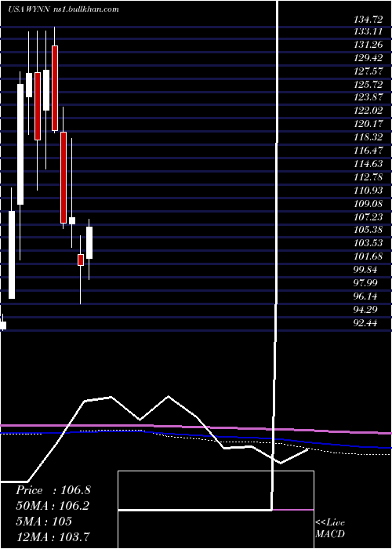Click the '12MA : 103.7' readout
This screenshot has width=392, height=549.
pyautogui.click(x=53, y=536)
